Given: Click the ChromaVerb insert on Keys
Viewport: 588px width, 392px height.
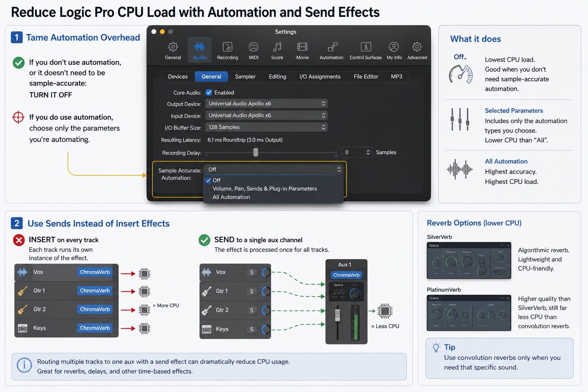Looking at the screenshot, I should point(95,328).
